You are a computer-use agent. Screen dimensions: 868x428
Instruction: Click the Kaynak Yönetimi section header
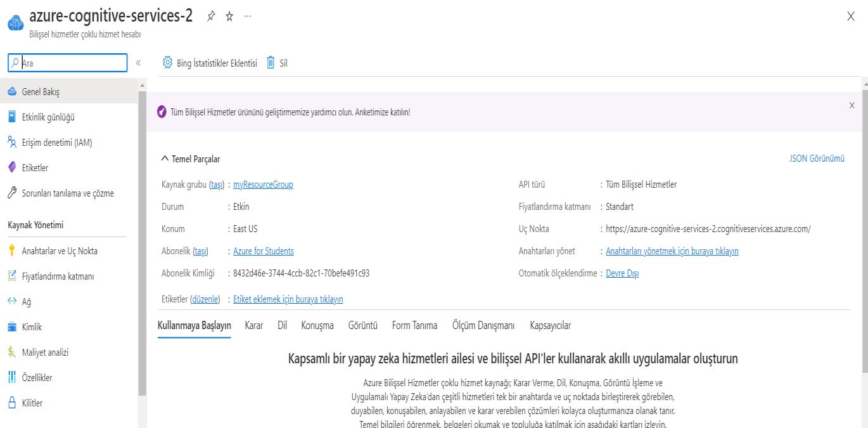click(x=35, y=225)
